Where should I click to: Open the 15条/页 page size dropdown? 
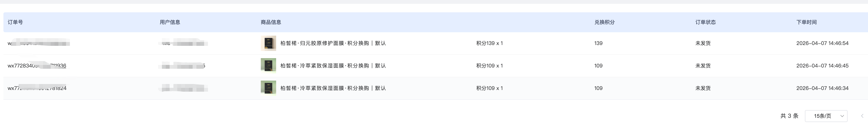click(826, 116)
